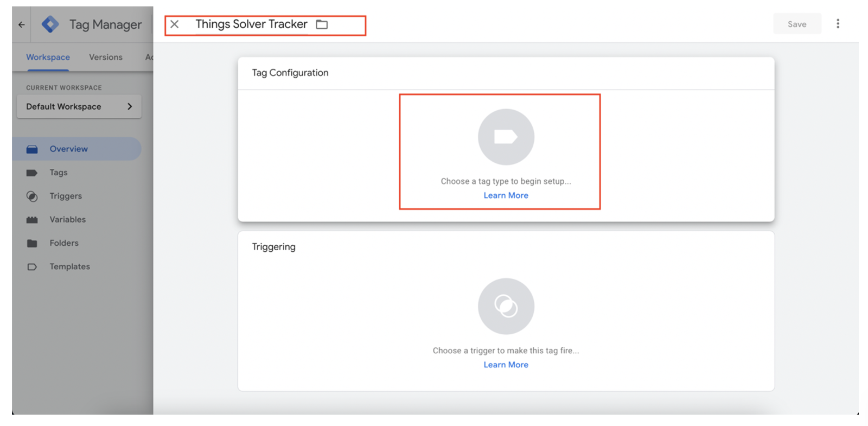Click the Tag Manager diamond logo

[x=50, y=24]
